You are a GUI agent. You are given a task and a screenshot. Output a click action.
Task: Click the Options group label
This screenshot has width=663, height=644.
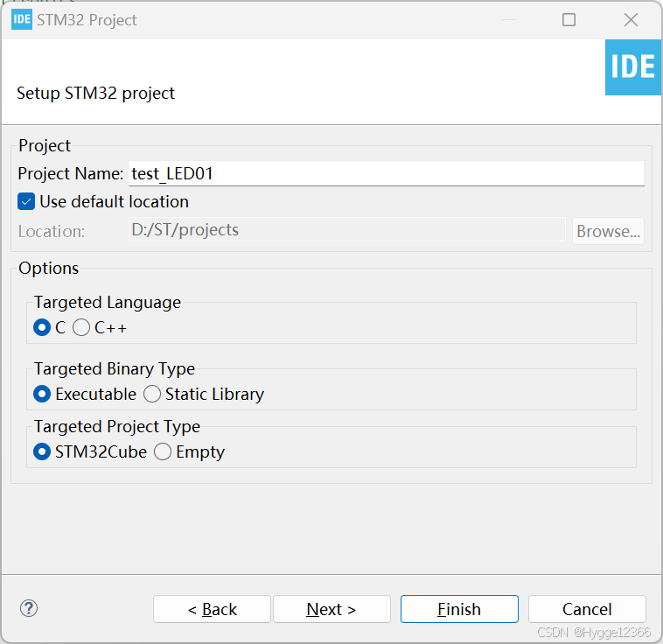(49, 269)
